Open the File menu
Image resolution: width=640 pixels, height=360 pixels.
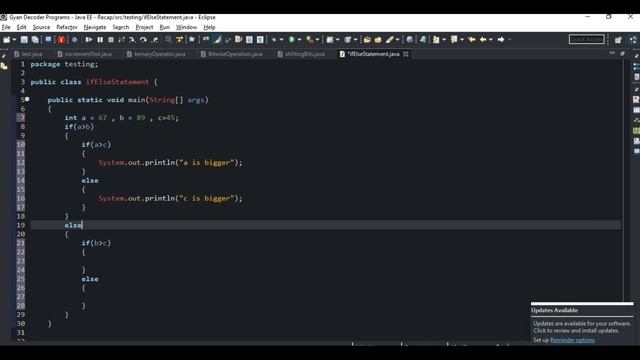point(6,27)
